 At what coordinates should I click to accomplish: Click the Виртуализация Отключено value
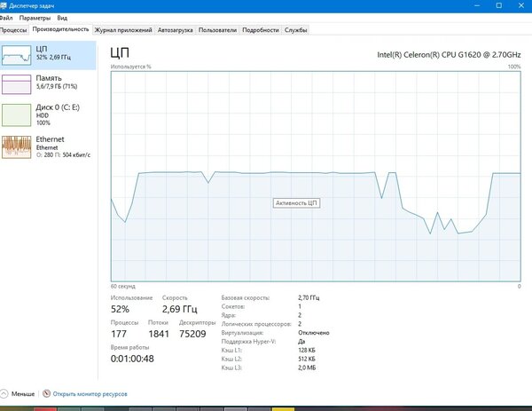[314, 333]
